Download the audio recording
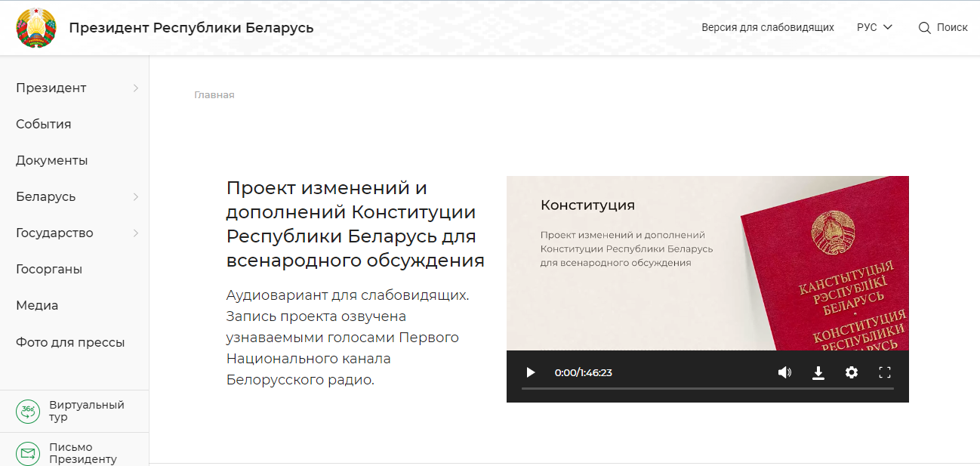 (x=818, y=372)
